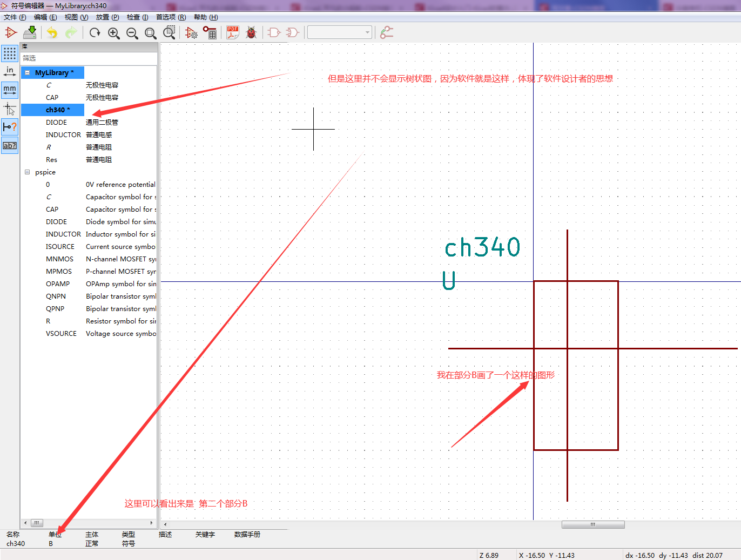Viewport: 741px width, 560px height.
Task: Activate zoom to selection tool
Action: 169,33
